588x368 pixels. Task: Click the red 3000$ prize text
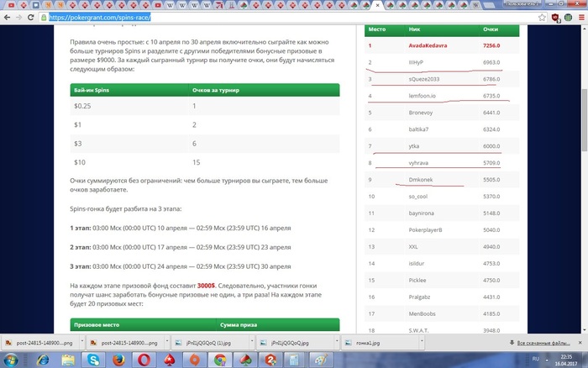[x=206, y=286]
